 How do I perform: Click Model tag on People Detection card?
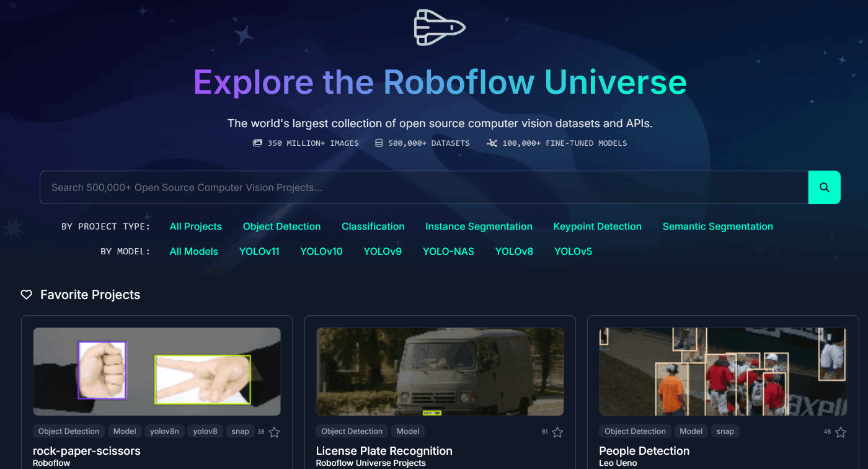click(691, 431)
